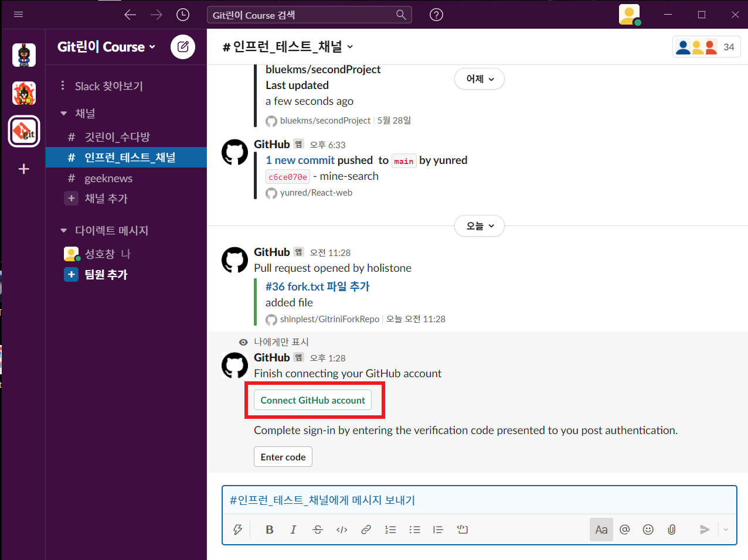Send the message with arrow icon
Viewport: 748px width, 560px height.
click(705, 530)
